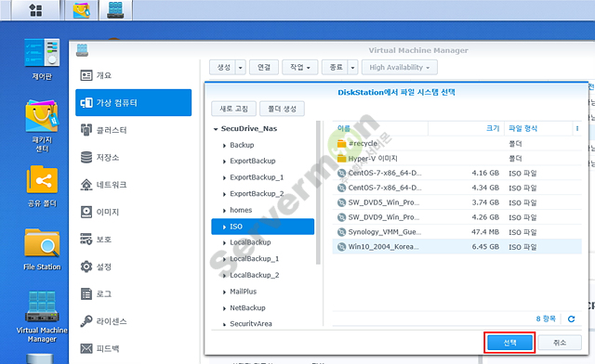
Task: Click the 연결 button
Action: 264,68
